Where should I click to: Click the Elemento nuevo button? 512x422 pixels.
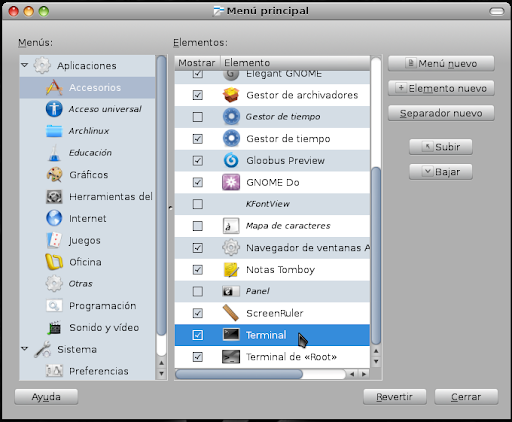441,88
